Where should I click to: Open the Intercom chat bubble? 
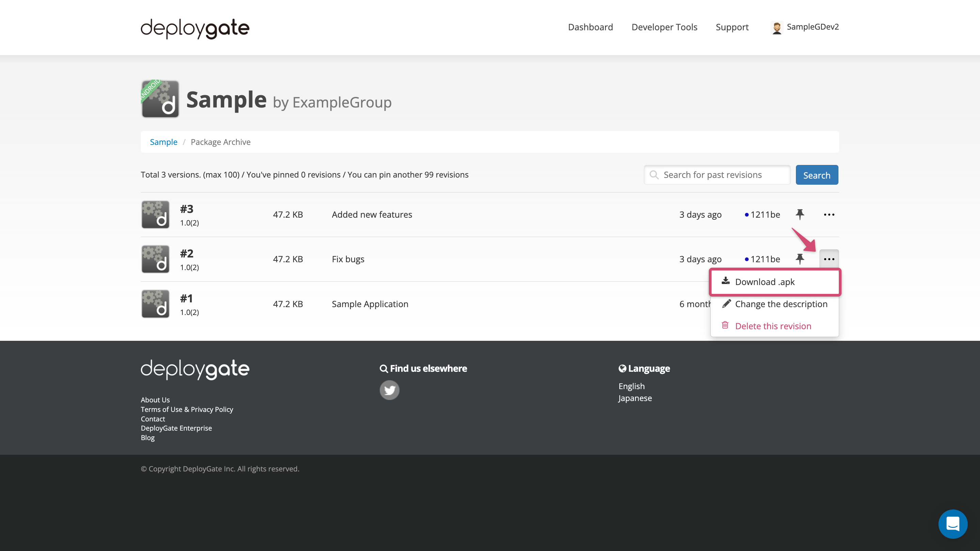(x=953, y=524)
